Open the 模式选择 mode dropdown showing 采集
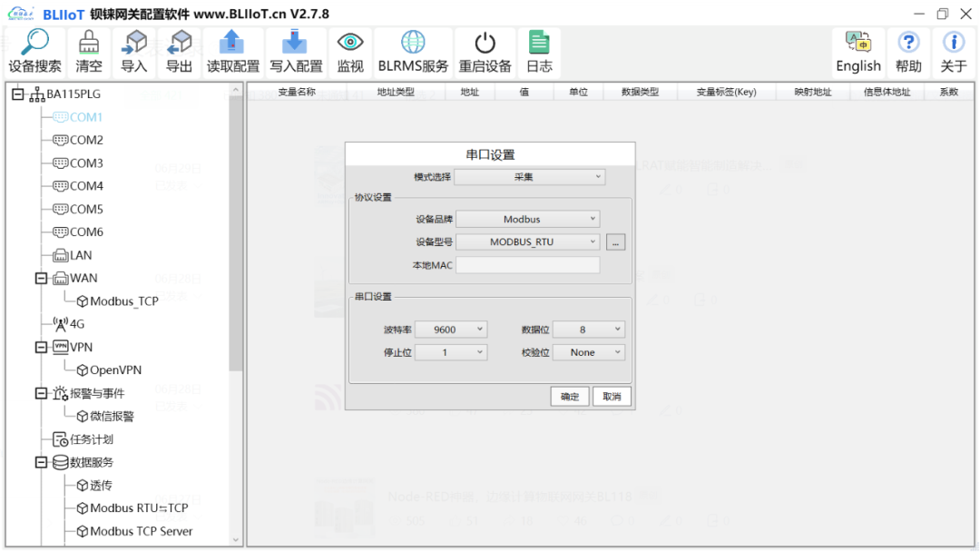This screenshot has width=980, height=552. [x=530, y=176]
